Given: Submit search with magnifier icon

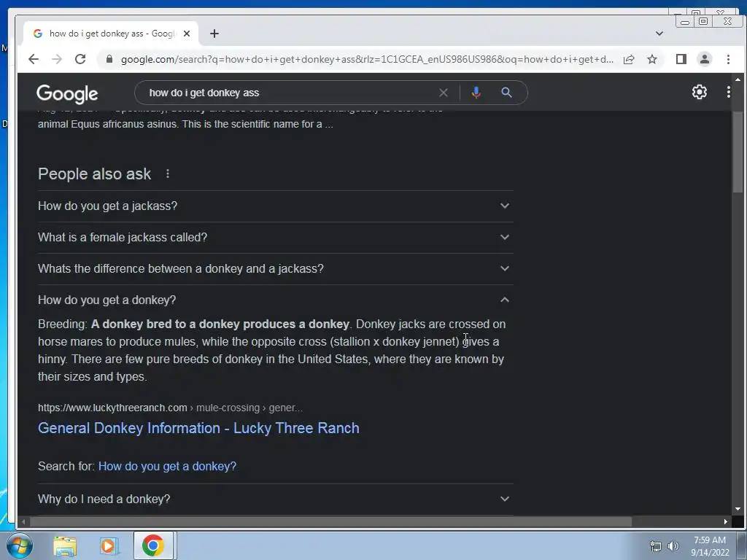Looking at the screenshot, I should point(506,93).
